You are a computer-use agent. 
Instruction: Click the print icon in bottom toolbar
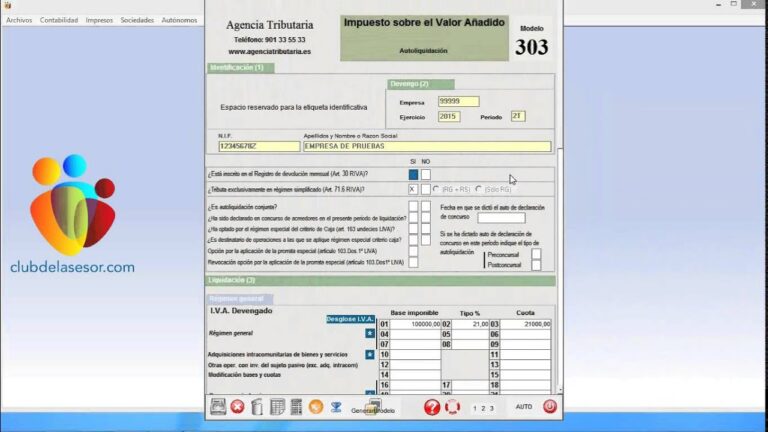tap(218, 407)
